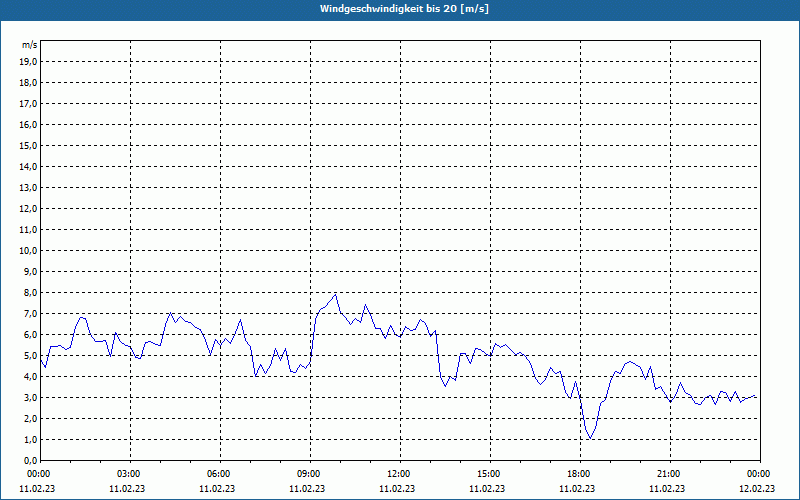Select the '06:00' time axis label
This screenshot has height=500, width=800.
[219, 474]
